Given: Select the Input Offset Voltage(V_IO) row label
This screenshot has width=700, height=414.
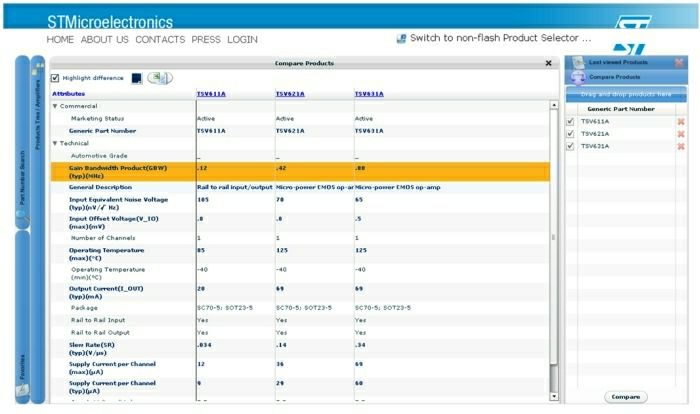Looking at the screenshot, I should (x=114, y=223).
